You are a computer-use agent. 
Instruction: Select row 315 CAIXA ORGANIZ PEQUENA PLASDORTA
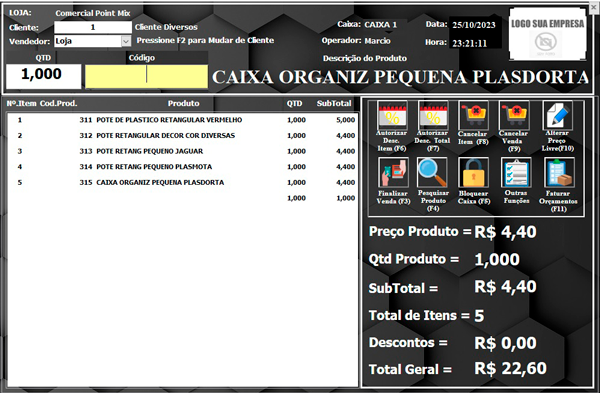coord(183,183)
